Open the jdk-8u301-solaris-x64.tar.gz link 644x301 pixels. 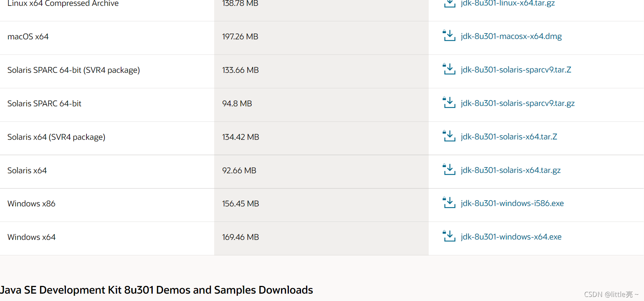click(x=510, y=170)
